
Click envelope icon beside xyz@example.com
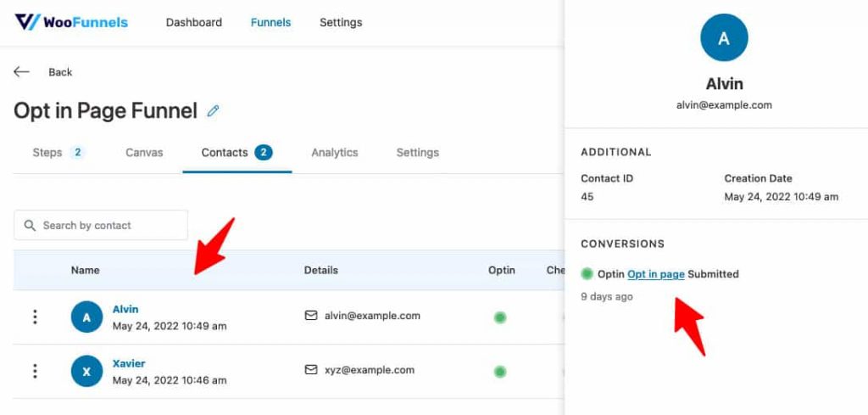311,369
